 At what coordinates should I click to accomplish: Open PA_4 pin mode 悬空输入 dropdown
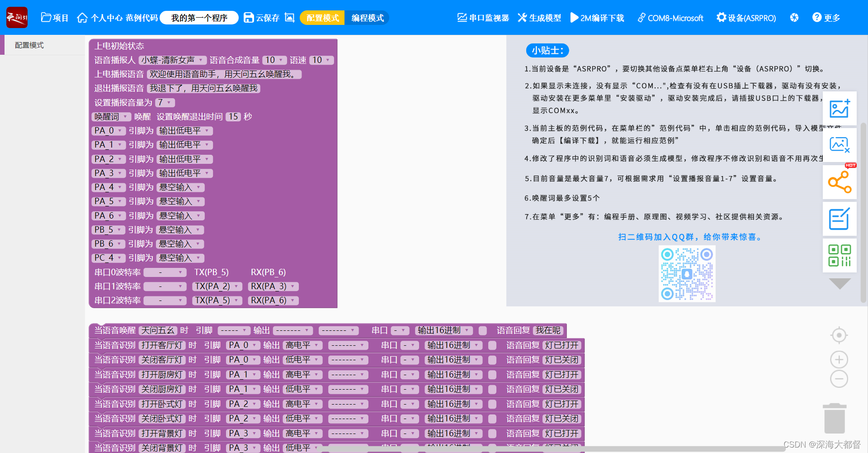click(180, 187)
